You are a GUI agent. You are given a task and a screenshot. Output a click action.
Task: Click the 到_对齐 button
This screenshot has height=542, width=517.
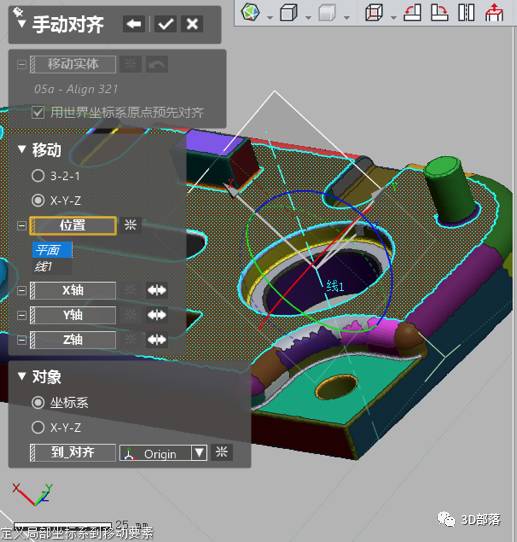73,452
